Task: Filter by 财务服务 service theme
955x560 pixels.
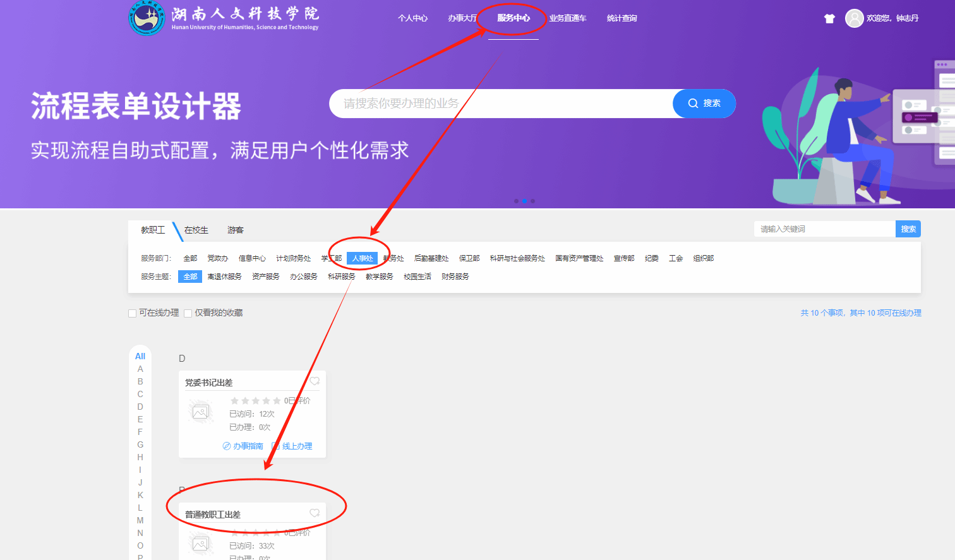Action: pyautogui.click(x=455, y=277)
